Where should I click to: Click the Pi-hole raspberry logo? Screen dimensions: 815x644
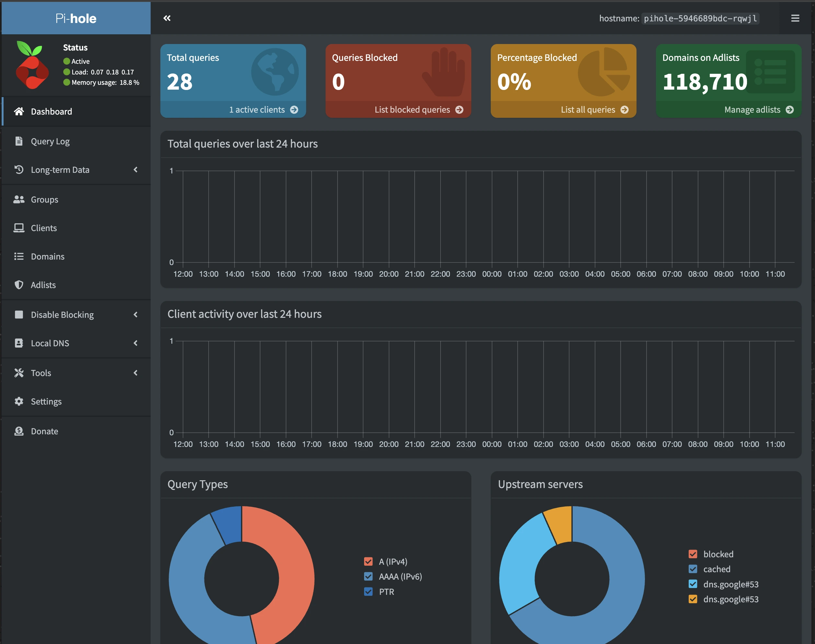(32, 65)
